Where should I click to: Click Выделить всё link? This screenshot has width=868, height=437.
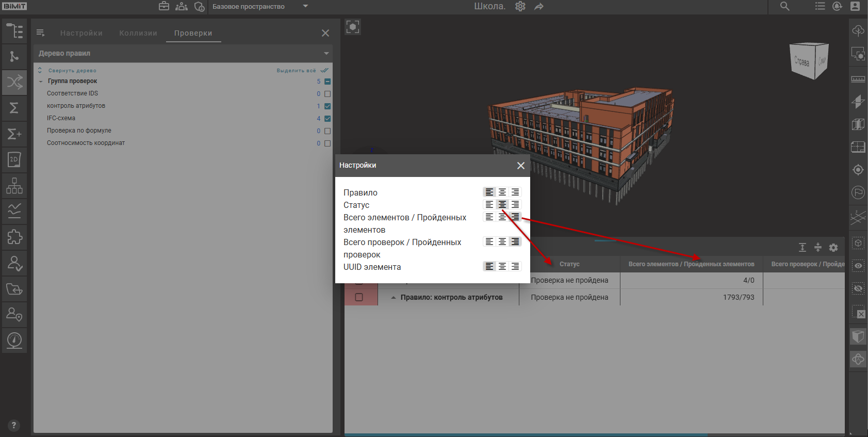point(297,71)
